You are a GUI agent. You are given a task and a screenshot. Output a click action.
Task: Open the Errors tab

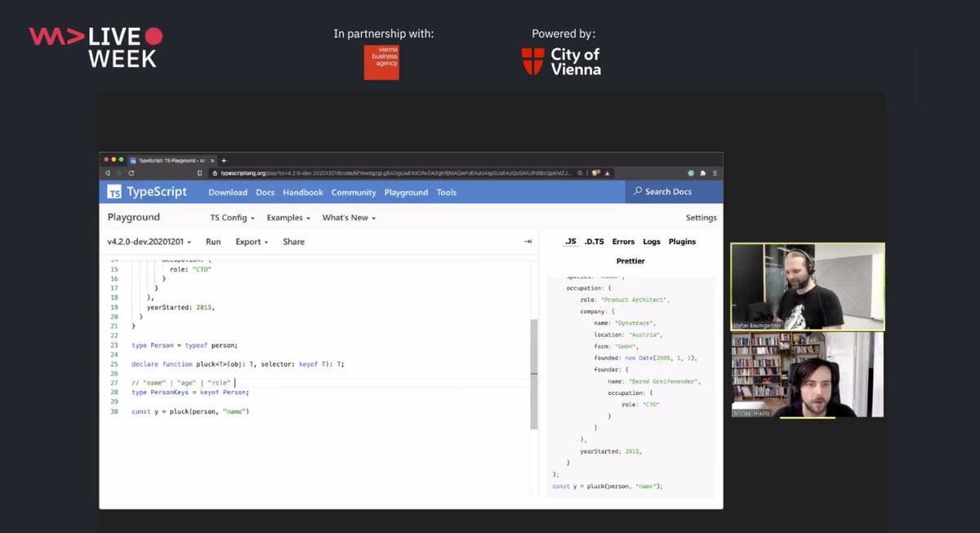pyautogui.click(x=623, y=242)
